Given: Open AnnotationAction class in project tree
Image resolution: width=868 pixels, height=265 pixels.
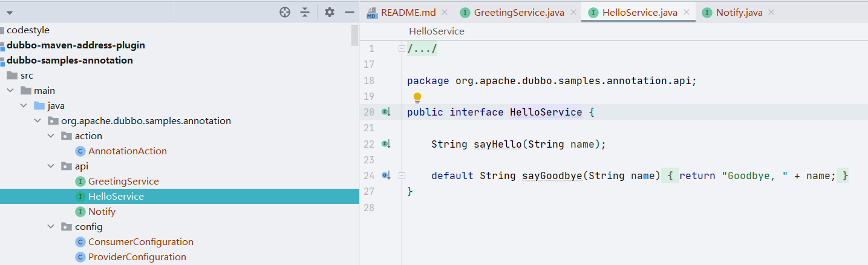Looking at the screenshot, I should (127, 151).
